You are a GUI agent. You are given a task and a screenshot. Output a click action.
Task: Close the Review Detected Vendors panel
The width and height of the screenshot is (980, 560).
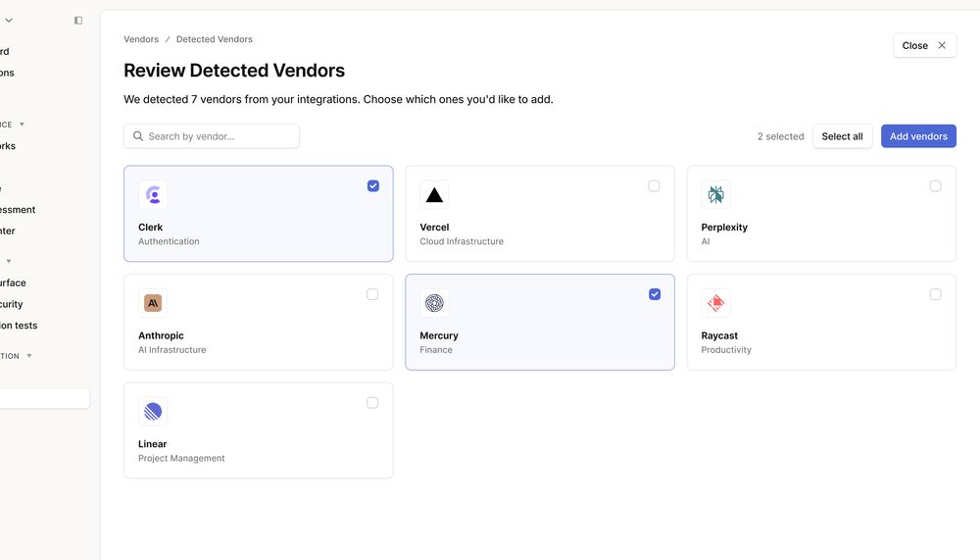(924, 45)
